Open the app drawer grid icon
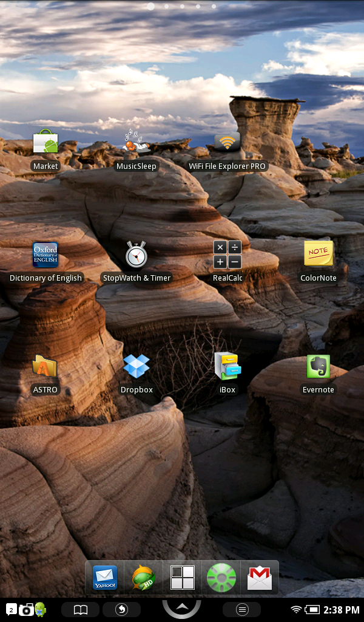 point(182,578)
